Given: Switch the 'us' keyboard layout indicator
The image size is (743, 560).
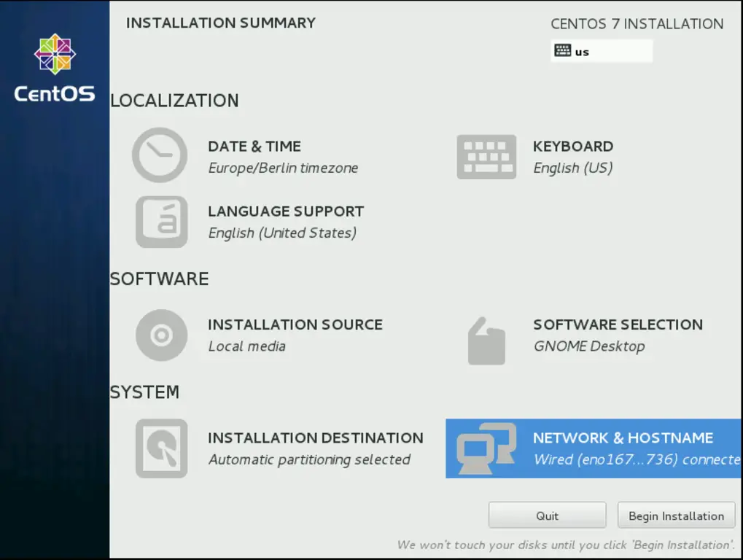Looking at the screenshot, I should click(602, 51).
